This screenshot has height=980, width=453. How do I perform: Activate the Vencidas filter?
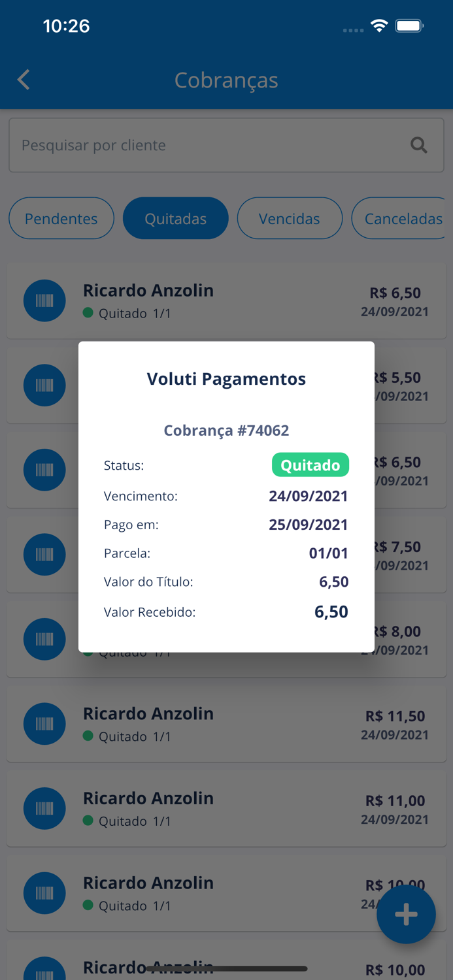tap(290, 218)
